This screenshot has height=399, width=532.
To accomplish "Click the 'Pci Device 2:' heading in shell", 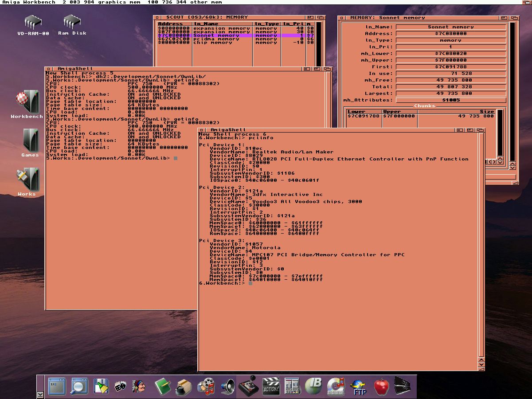I will pos(222,188).
